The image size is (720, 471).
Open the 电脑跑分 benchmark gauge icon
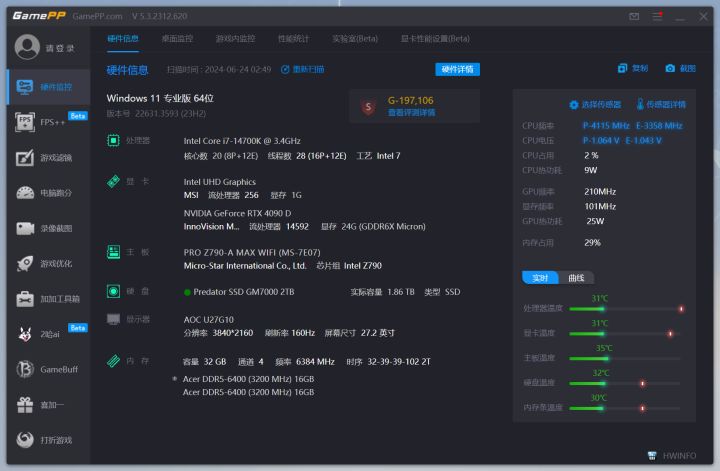point(25,193)
